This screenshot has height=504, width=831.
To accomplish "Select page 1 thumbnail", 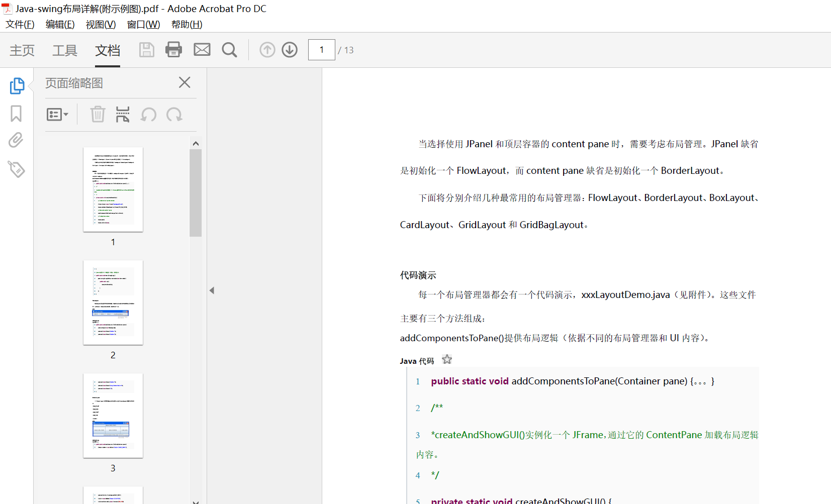I will tap(113, 189).
